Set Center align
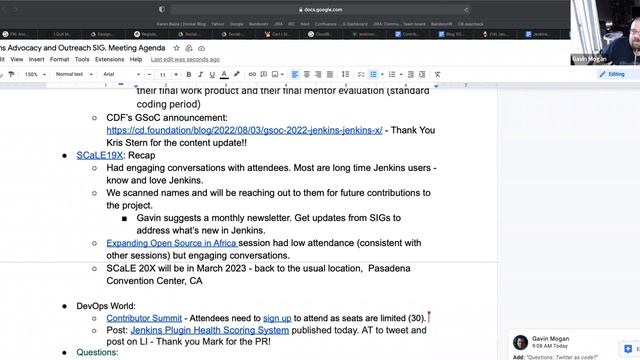The image size is (640, 360). pos(307,74)
